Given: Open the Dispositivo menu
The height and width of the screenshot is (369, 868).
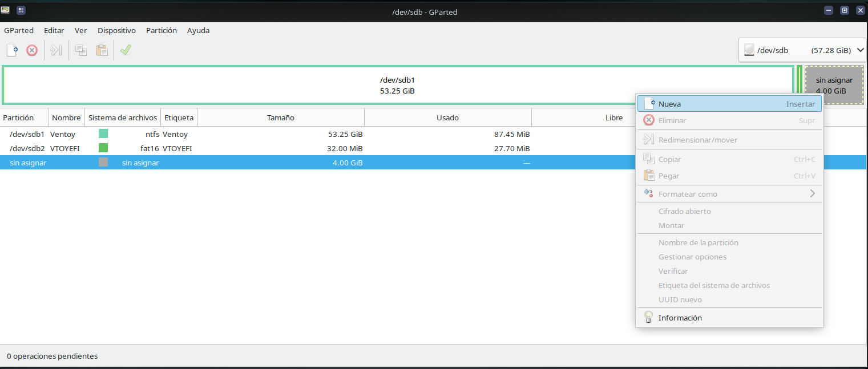Looking at the screenshot, I should pyautogui.click(x=116, y=30).
